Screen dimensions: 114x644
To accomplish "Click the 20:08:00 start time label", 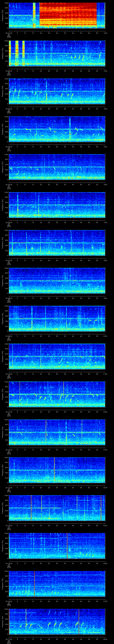I will pyautogui.click(x=9, y=298).
